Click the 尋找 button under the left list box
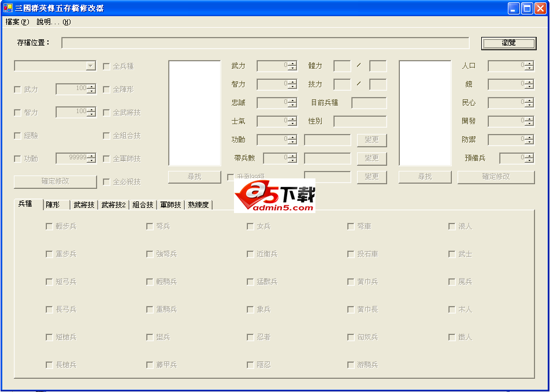The width and height of the screenshot is (550, 392). tap(195, 177)
